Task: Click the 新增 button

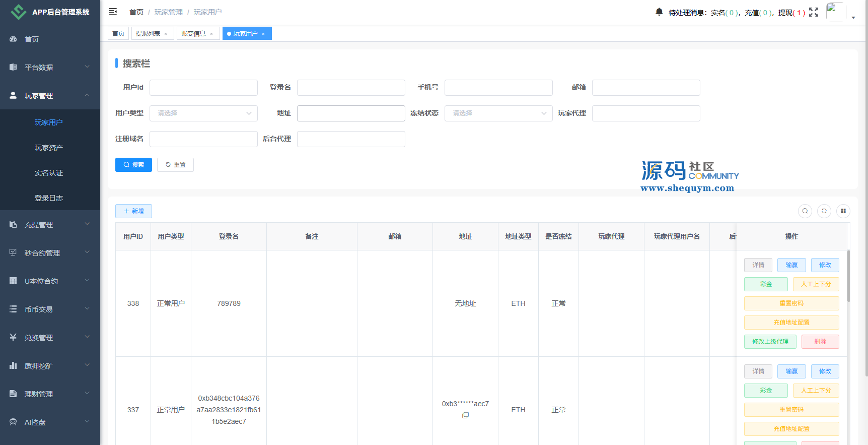Action: pos(133,211)
